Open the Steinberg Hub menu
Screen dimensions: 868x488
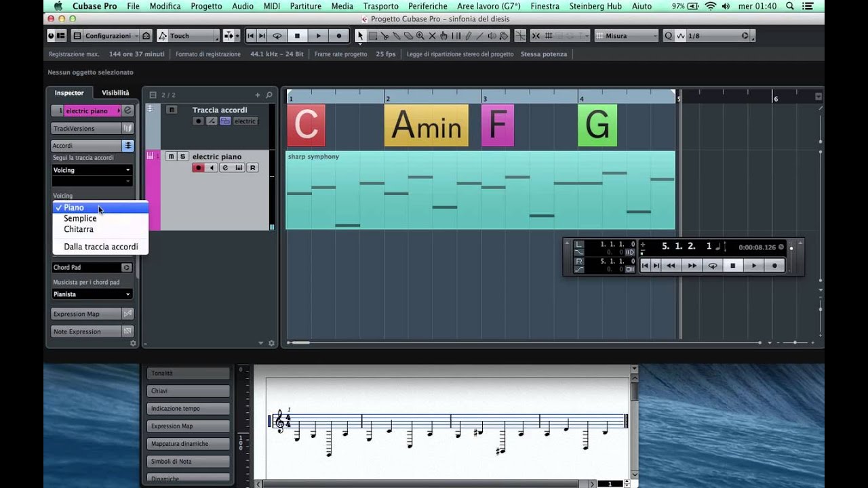click(595, 6)
